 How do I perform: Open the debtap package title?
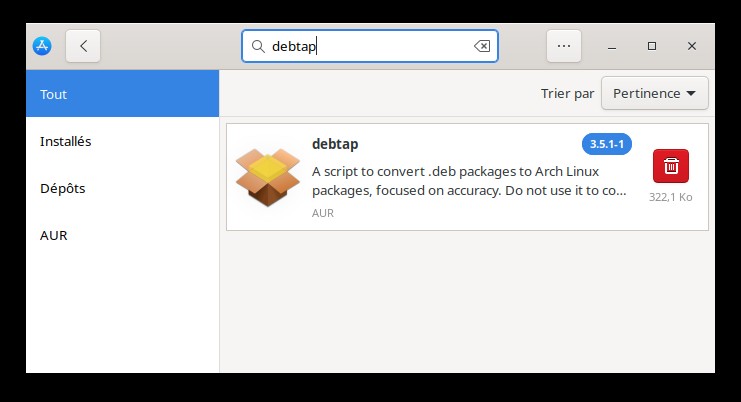click(x=335, y=144)
